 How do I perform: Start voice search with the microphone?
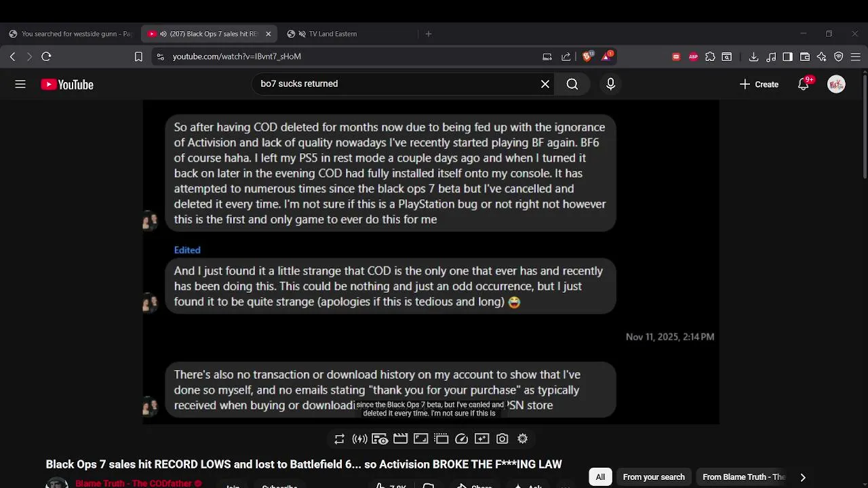pyautogui.click(x=611, y=84)
